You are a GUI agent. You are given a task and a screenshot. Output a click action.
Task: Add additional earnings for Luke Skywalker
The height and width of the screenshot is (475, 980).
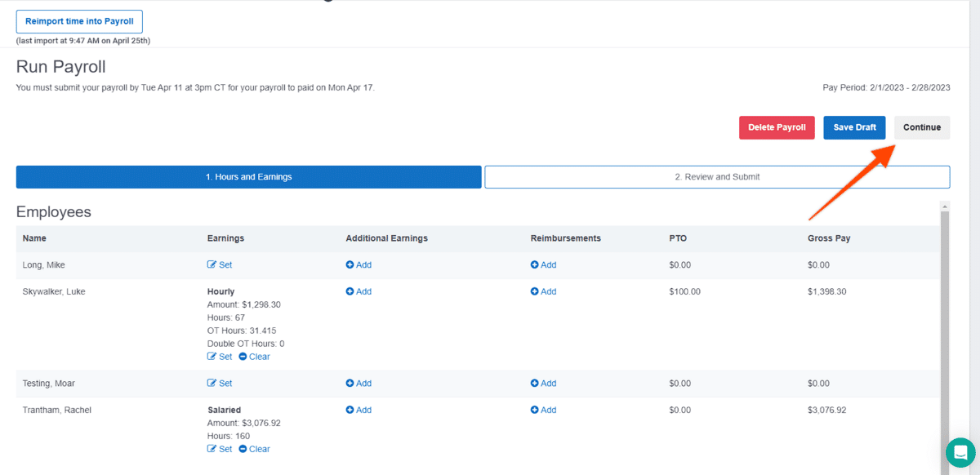(359, 291)
